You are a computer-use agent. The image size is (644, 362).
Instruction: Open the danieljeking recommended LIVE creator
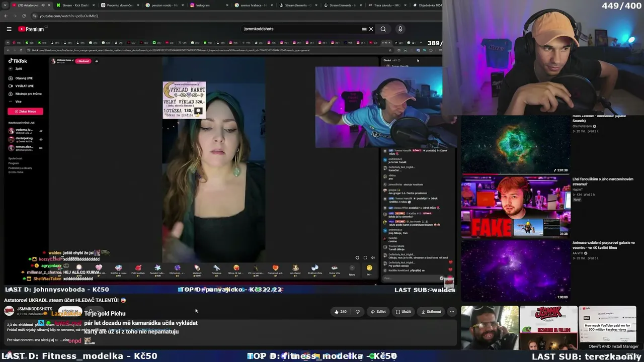point(25,139)
